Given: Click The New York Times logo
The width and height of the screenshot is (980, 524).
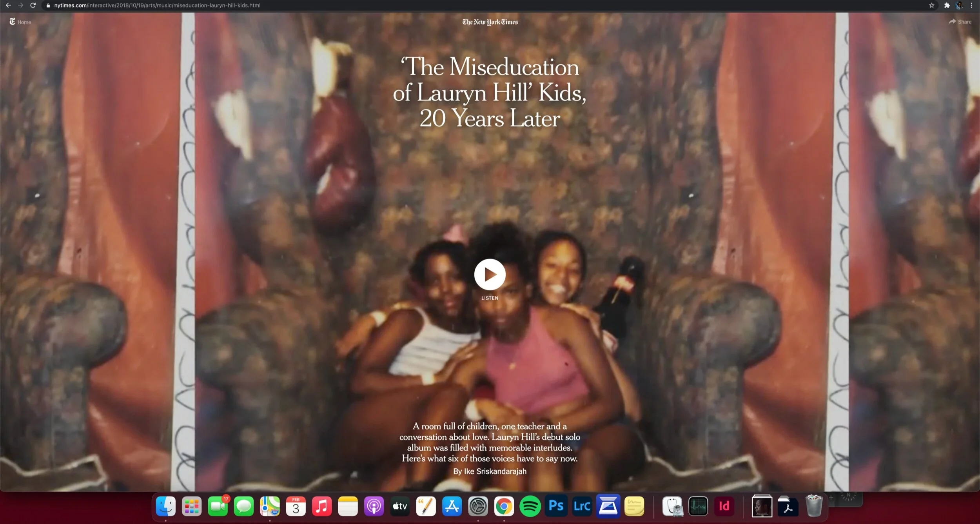Looking at the screenshot, I should point(490,22).
